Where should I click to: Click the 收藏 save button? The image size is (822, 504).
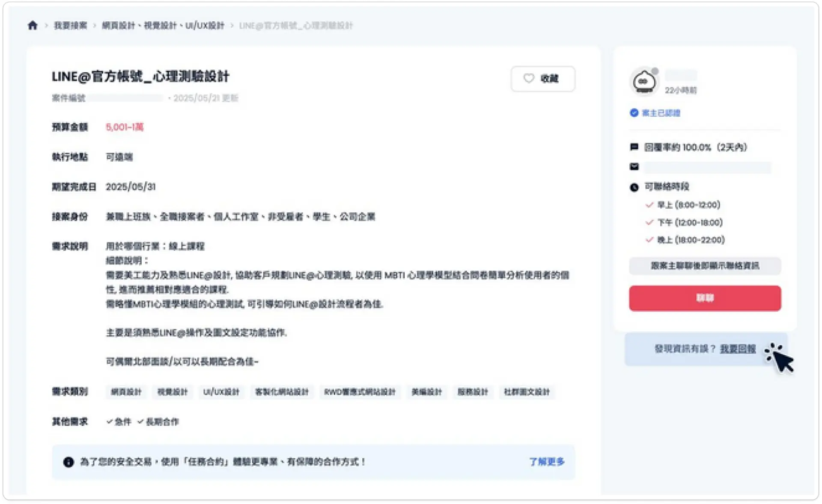[543, 79]
